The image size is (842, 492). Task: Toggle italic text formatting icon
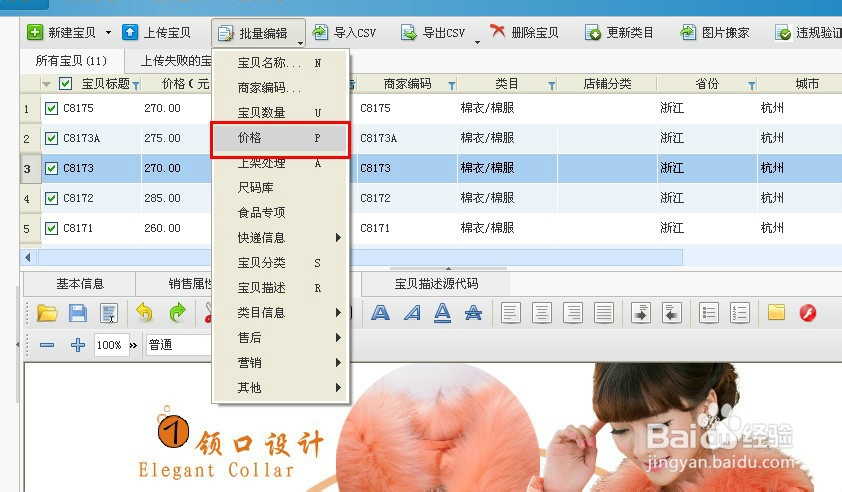click(412, 313)
